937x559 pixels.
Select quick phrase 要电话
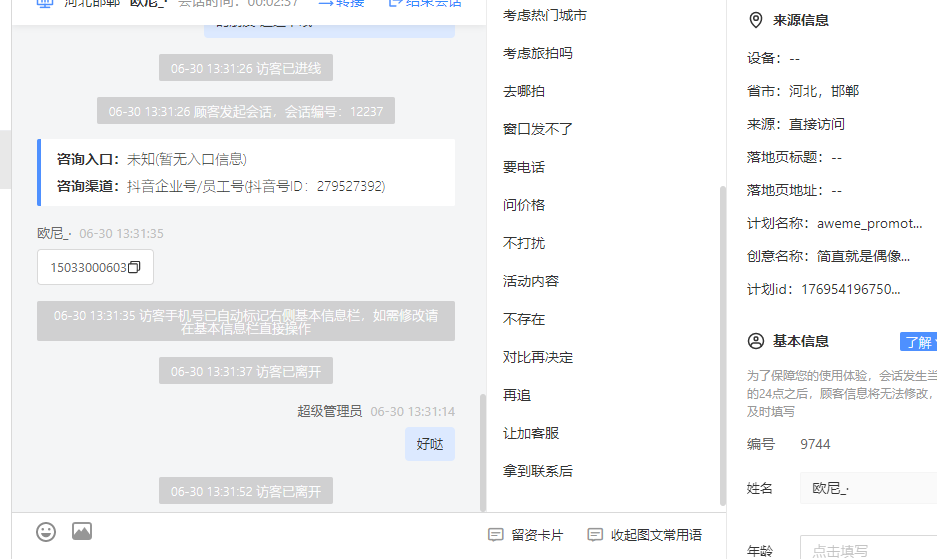523,167
